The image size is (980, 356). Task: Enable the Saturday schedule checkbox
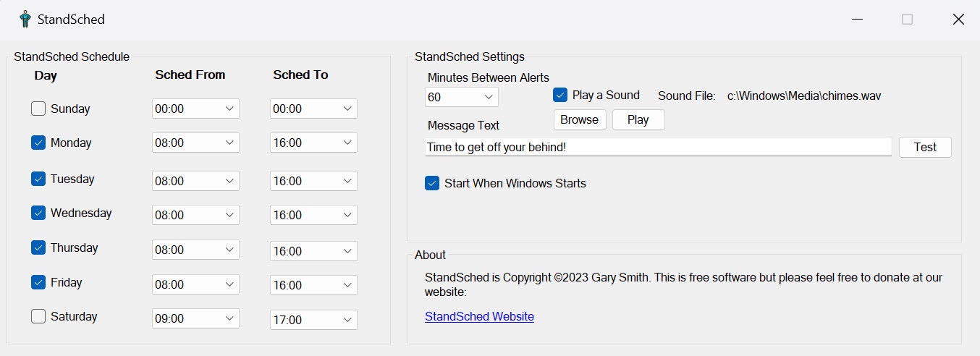click(38, 317)
